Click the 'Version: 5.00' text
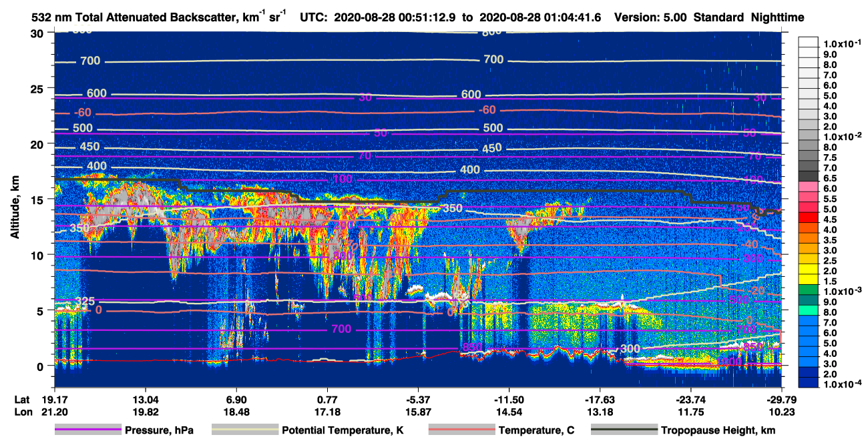This screenshot has height=445, width=868. [x=650, y=18]
